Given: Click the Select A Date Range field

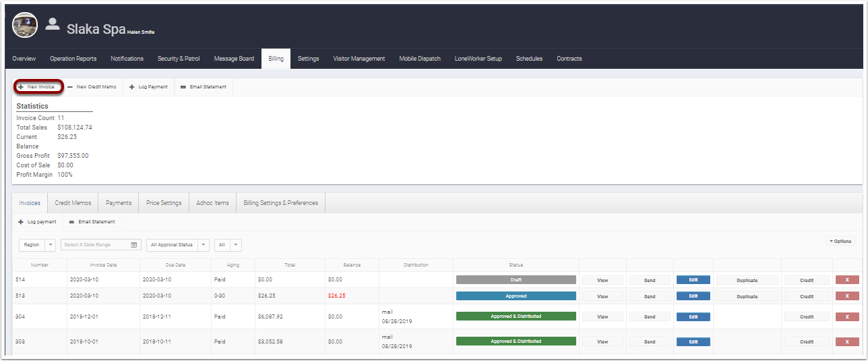Looking at the screenshot, I should tap(94, 245).
